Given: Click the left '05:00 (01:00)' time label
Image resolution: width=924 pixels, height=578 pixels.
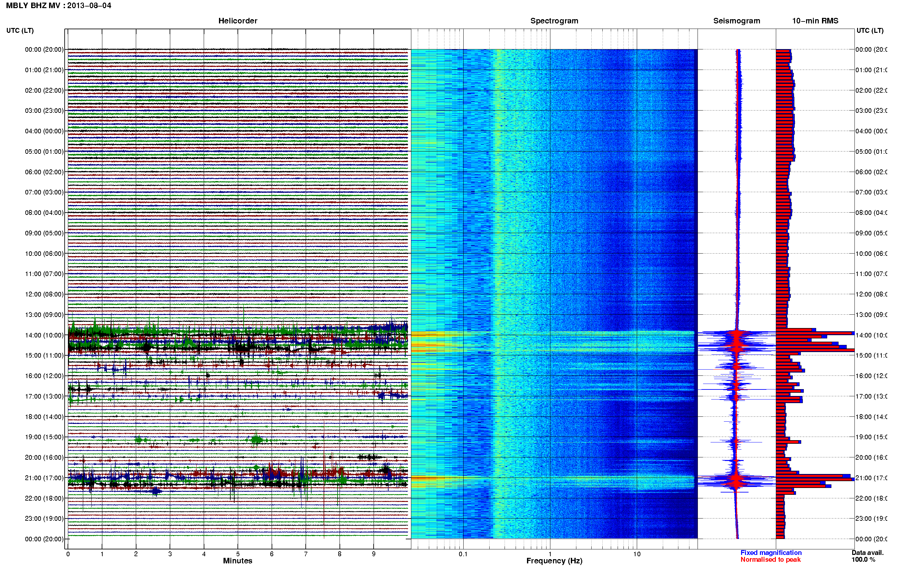Looking at the screenshot, I should [44, 152].
